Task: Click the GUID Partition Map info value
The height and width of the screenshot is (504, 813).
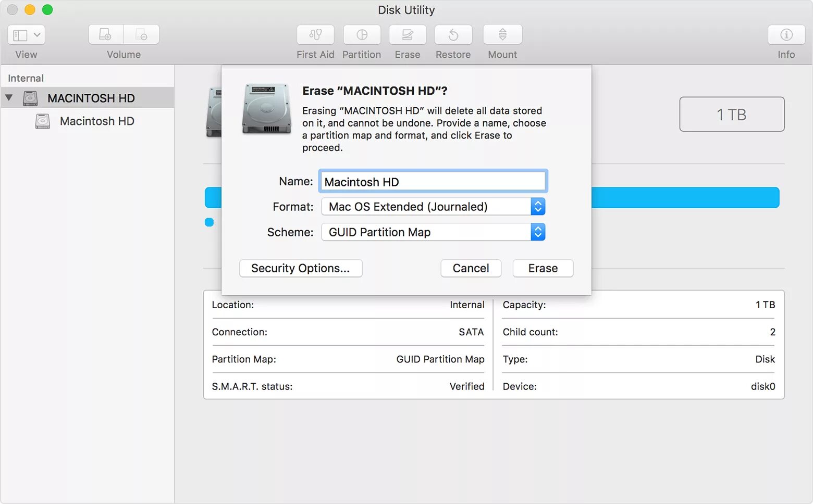Action: click(440, 359)
